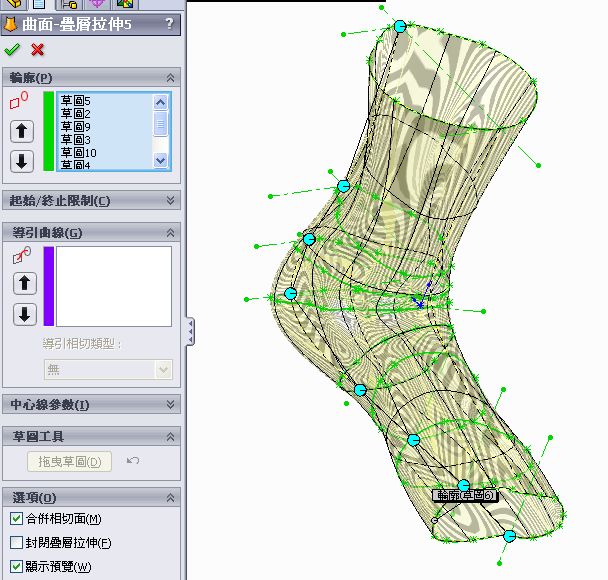
Task: Click the 拖曳草圖(D) button
Action: [x=69, y=461]
